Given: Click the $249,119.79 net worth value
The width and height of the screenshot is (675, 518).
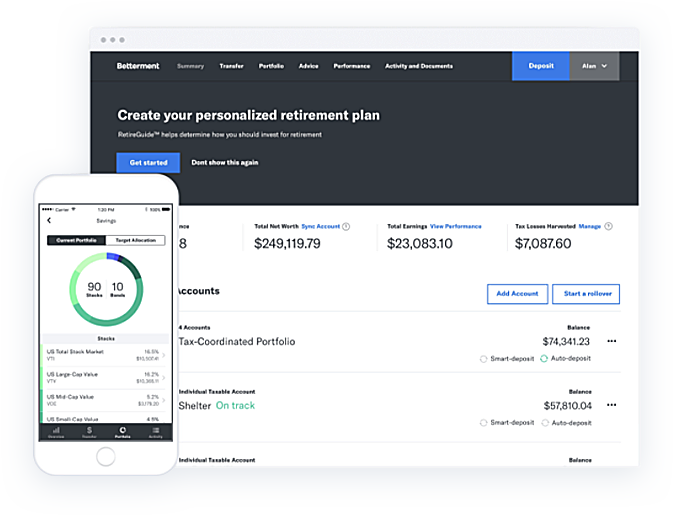Looking at the screenshot, I should (287, 244).
